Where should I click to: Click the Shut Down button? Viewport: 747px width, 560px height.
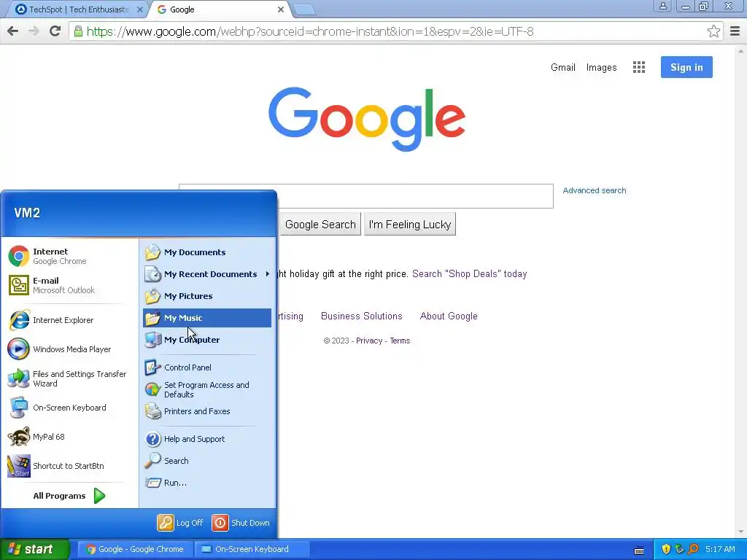point(241,523)
